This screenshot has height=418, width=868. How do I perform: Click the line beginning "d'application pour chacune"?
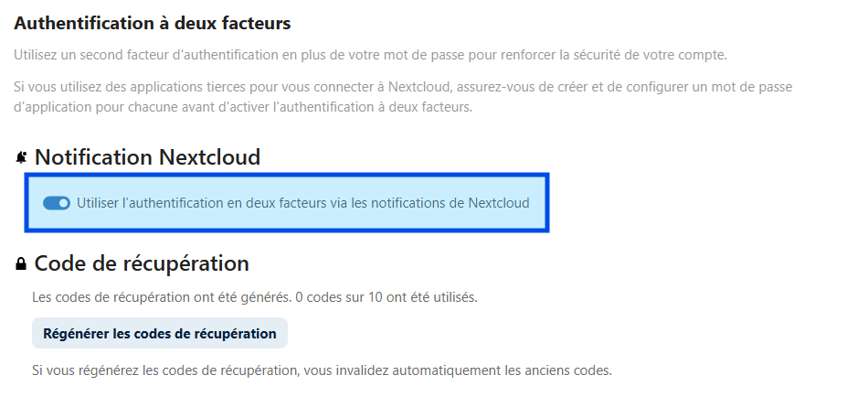point(243,107)
